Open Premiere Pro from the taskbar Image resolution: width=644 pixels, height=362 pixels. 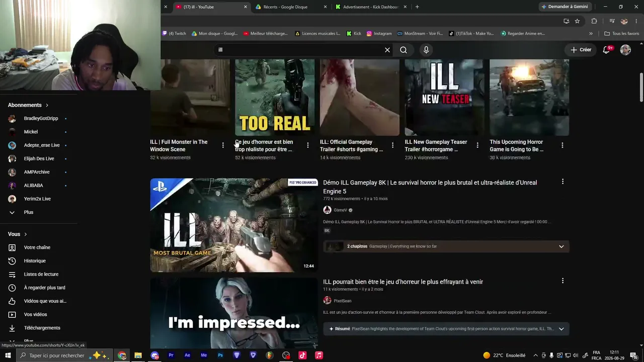pyautogui.click(x=171, y=355)
